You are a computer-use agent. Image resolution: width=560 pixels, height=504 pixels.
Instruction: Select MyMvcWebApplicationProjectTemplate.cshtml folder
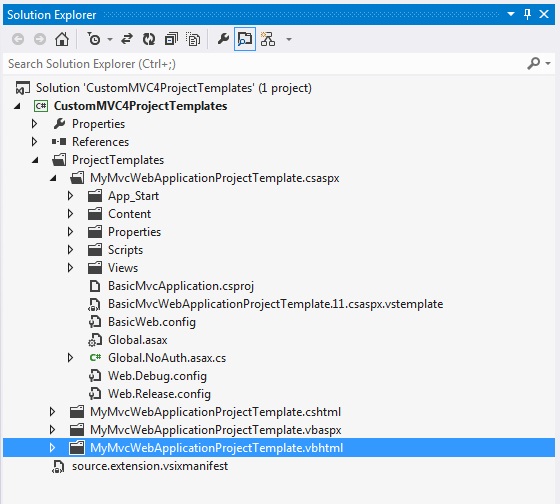point(215,411)
